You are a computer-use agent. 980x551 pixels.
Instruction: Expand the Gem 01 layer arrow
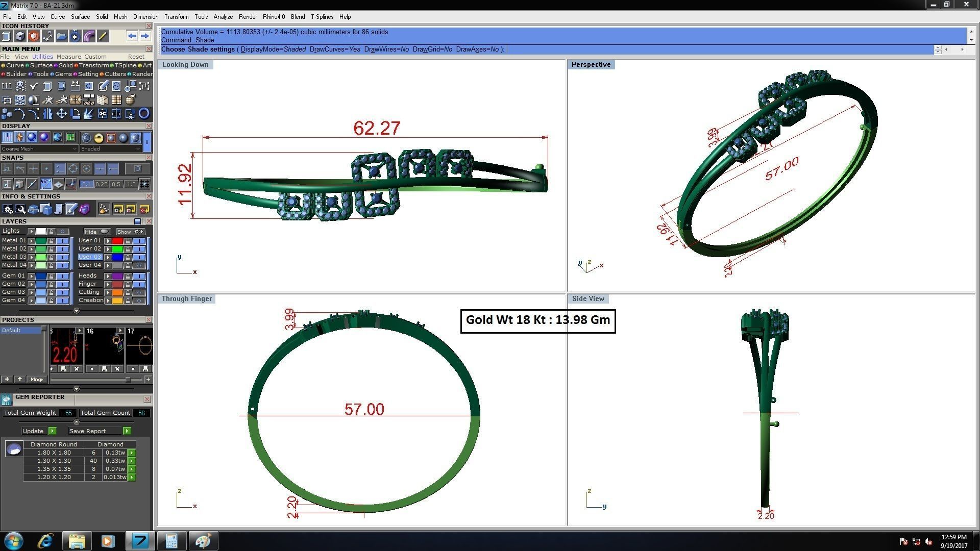coord(31,276)
